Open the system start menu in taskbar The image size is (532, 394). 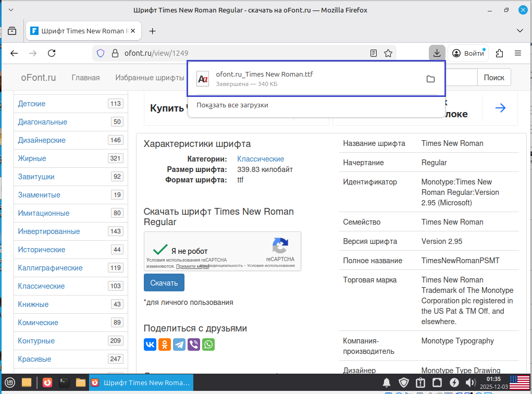[x=10, y=383]
